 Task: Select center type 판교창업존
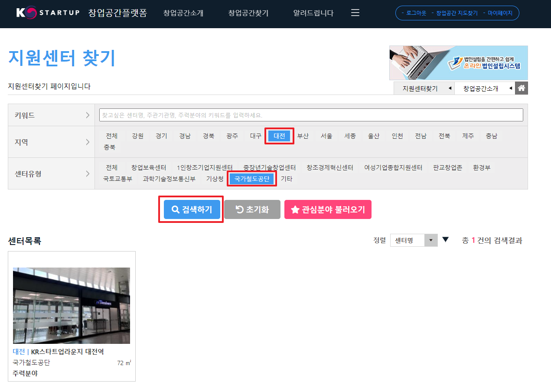(x=448, y=167)
